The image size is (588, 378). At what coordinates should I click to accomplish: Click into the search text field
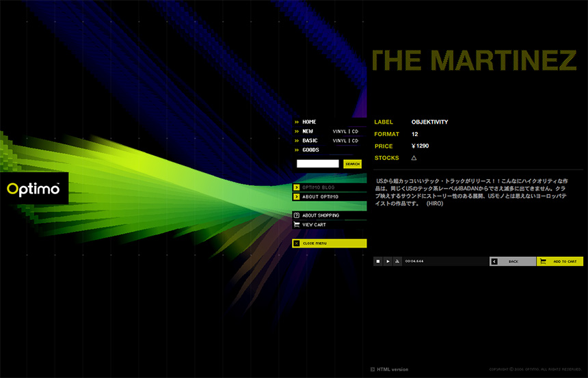pos(318,164)
